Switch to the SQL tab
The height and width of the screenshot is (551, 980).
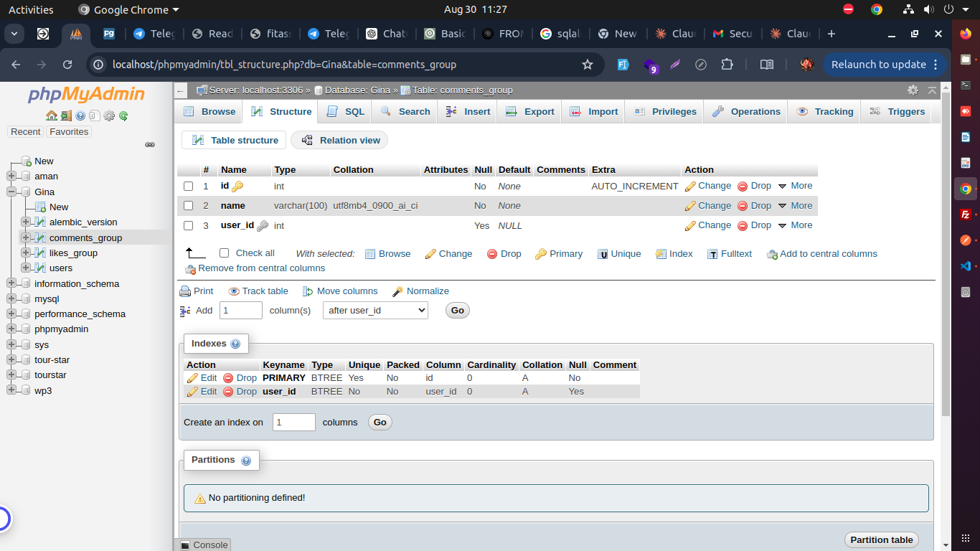pyautogui.click(x=346, y=112)
